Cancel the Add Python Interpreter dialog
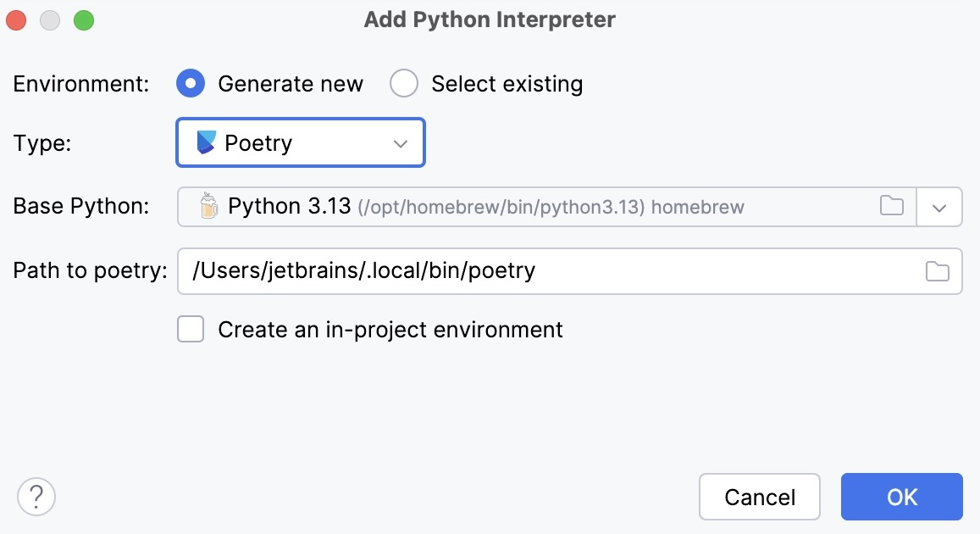This screenshot has height=534, width=980. click(x=759, y=497)
